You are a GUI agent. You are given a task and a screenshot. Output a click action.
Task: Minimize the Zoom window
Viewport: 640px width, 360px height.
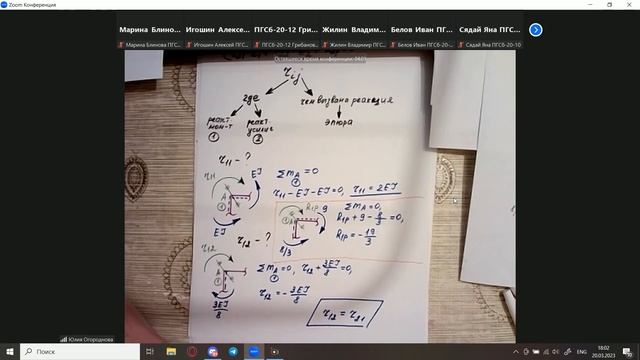pos(590,4)
